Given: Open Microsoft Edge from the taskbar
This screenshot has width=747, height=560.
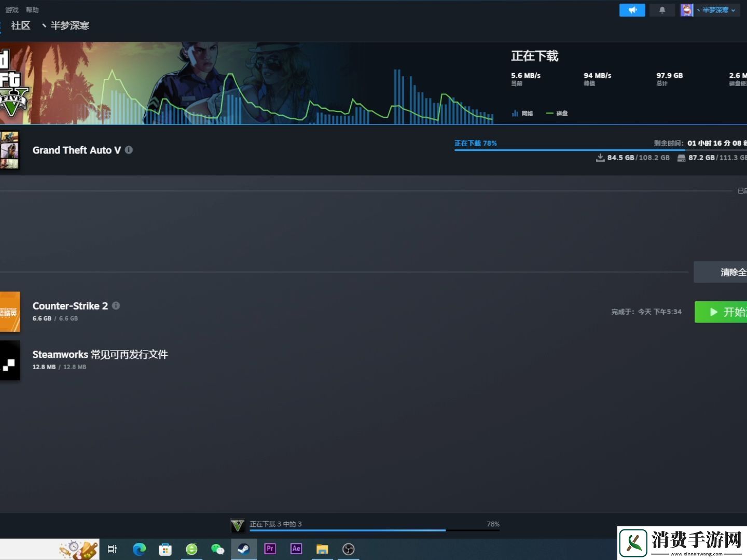Looking at the screenshot, I should (x=139, y=549).
